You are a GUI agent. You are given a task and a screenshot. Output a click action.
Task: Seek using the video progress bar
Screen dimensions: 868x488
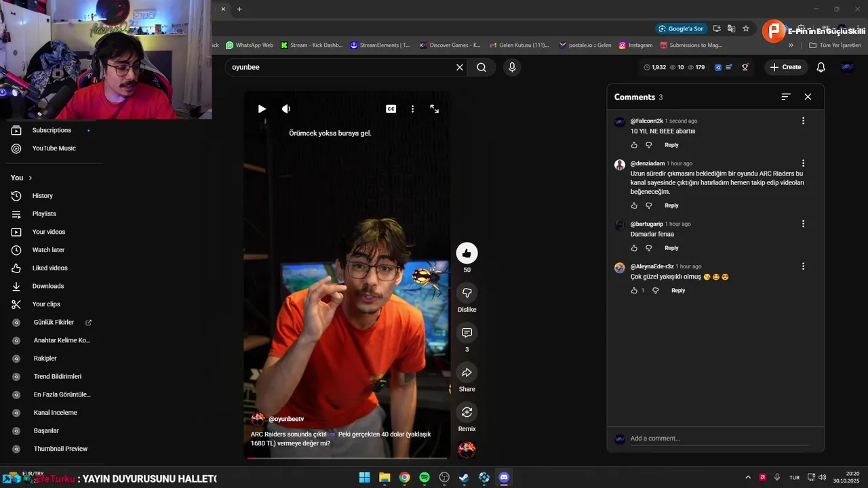coord(347,458)
